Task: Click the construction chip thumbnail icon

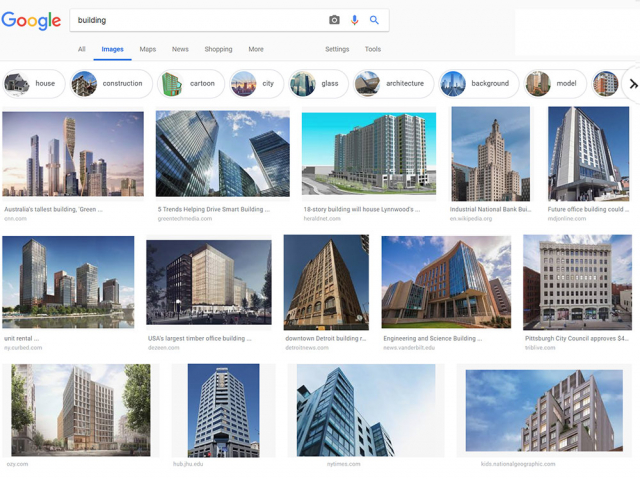Action: coord(84,84)
